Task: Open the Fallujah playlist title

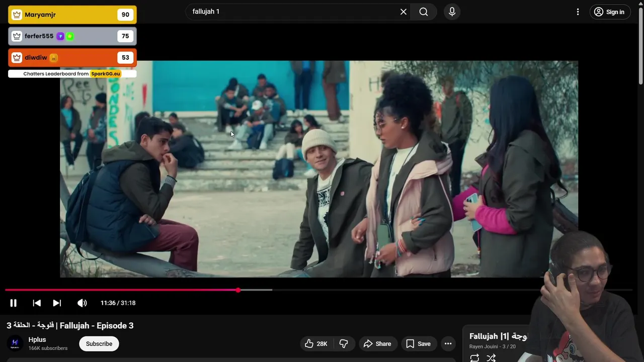Action: coord(498,336)
